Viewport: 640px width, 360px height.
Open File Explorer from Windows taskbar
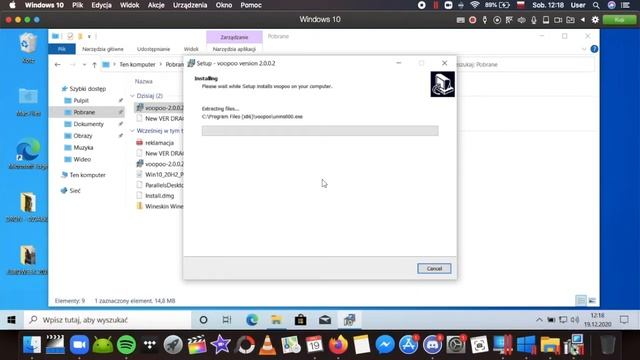point(276,320)
